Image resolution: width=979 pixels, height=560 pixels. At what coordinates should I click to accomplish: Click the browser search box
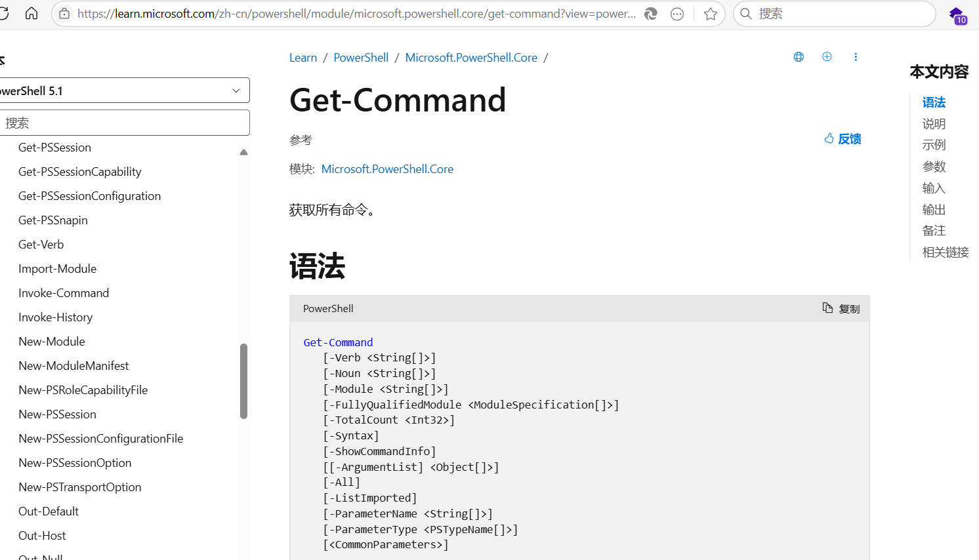[x=834, y=14]
